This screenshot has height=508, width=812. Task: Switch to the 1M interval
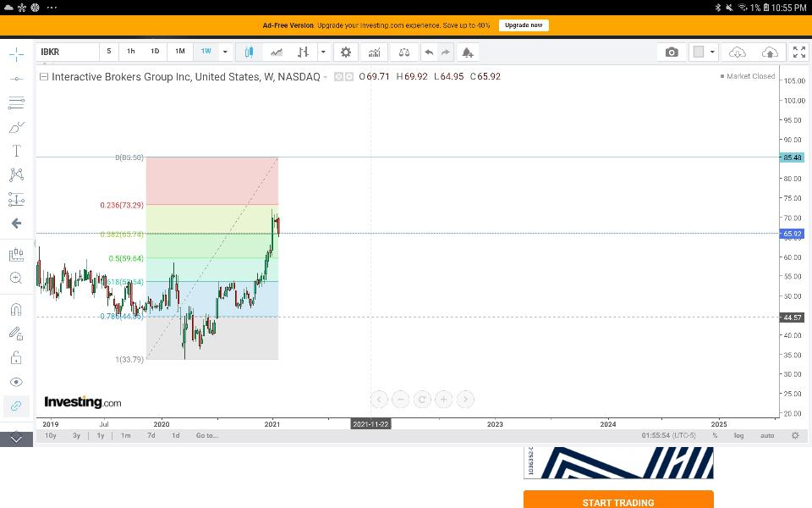tap(179, 52)
